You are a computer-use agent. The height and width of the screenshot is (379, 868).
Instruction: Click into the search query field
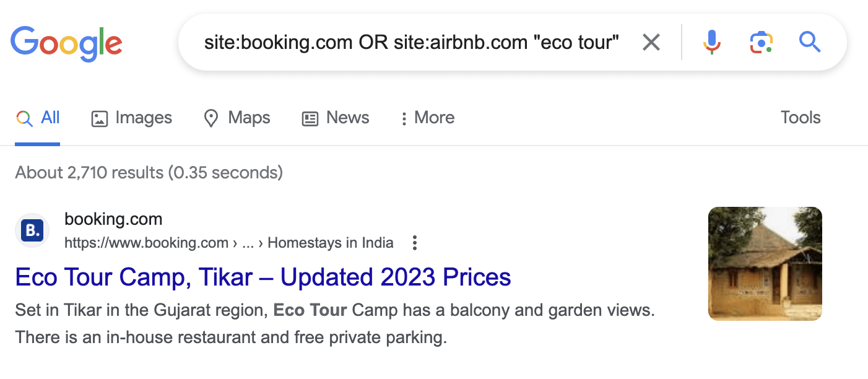[x=412, y=43]
